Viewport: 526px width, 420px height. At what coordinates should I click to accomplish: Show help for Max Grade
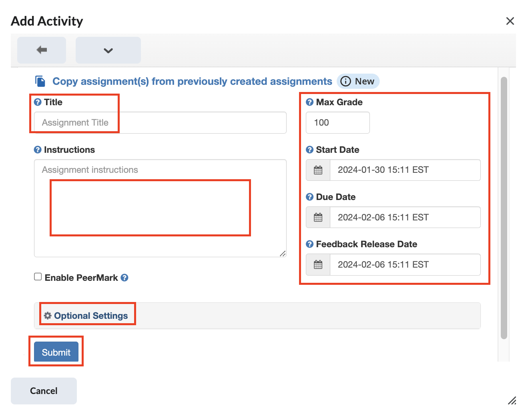309,102
